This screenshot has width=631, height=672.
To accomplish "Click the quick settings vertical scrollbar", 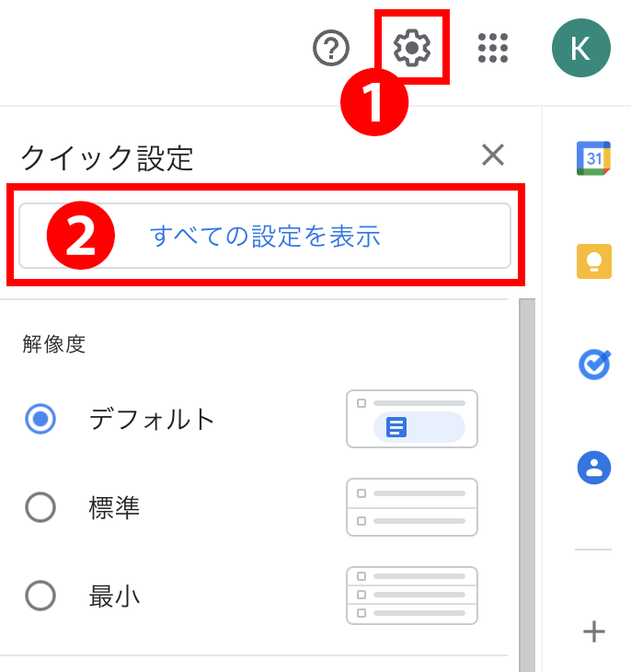I will click(x=527, y=485).
